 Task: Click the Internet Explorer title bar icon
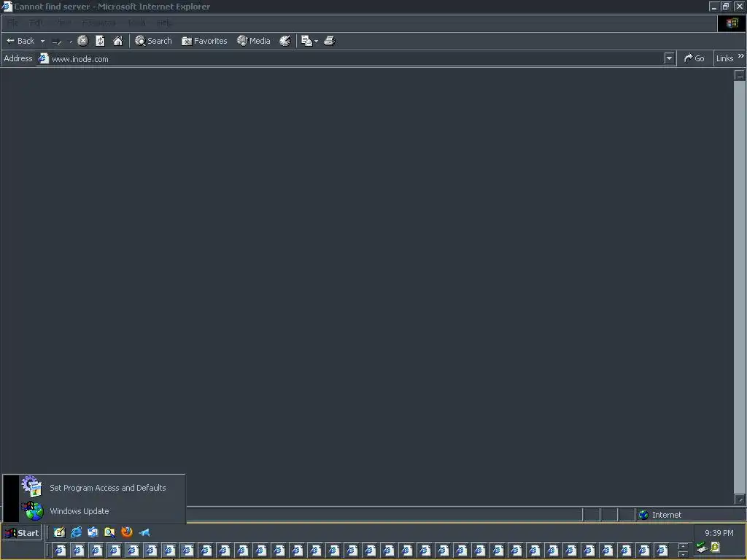(x=7, y=7)
